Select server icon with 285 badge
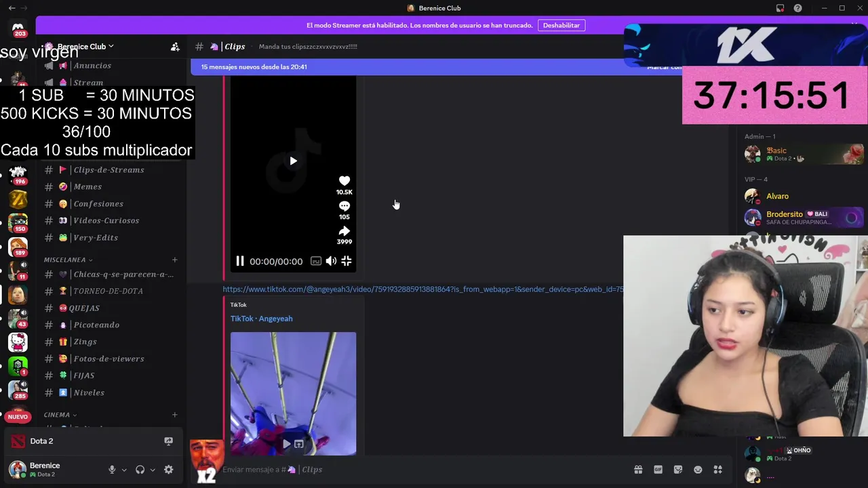 pos(18,390)
